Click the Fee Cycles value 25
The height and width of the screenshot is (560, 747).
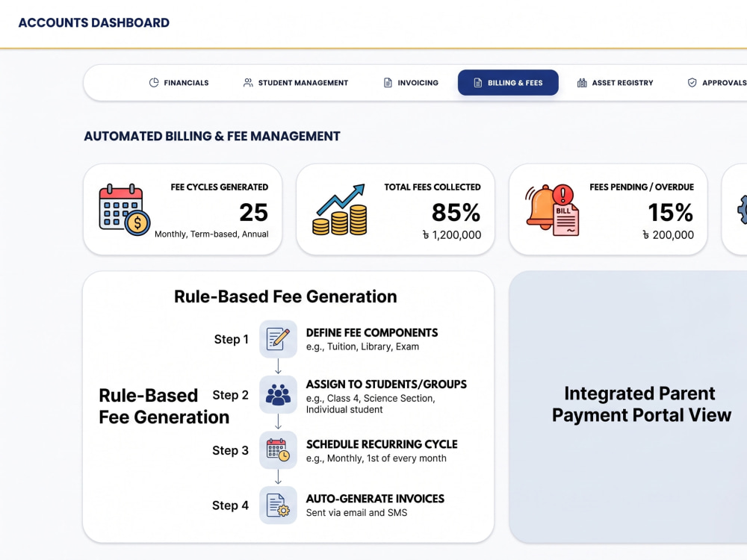(253, 212)
